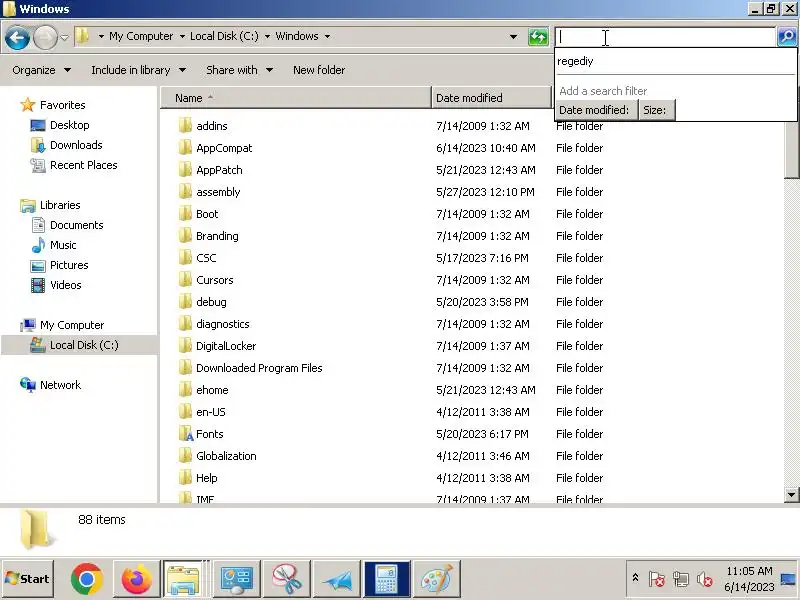Select the en-US folder name
The image size is (800, 600).
coord(210,412)
